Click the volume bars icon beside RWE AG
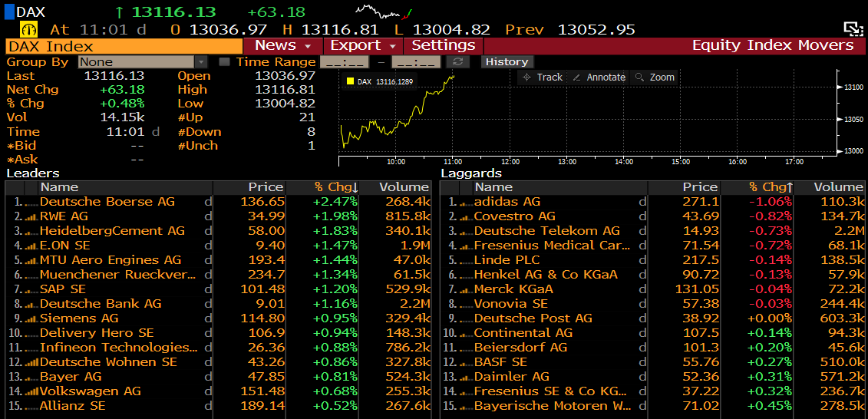 [x=31, y=216]
